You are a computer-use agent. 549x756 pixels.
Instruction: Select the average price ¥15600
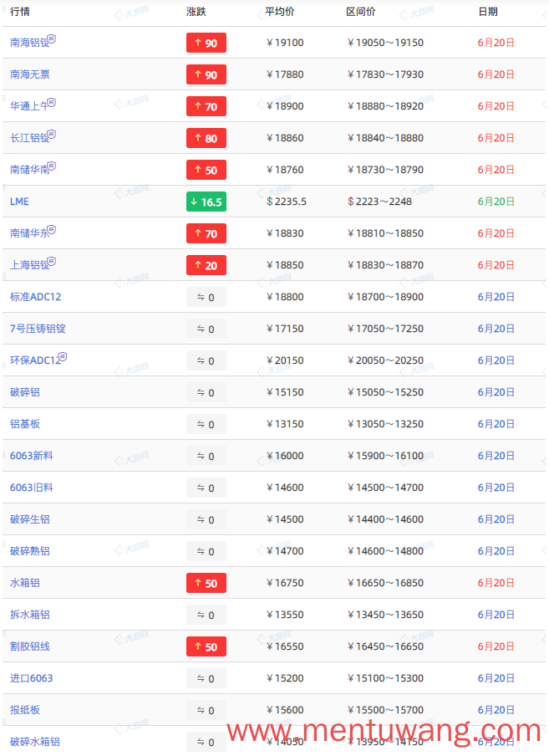(x=285, y=711)
